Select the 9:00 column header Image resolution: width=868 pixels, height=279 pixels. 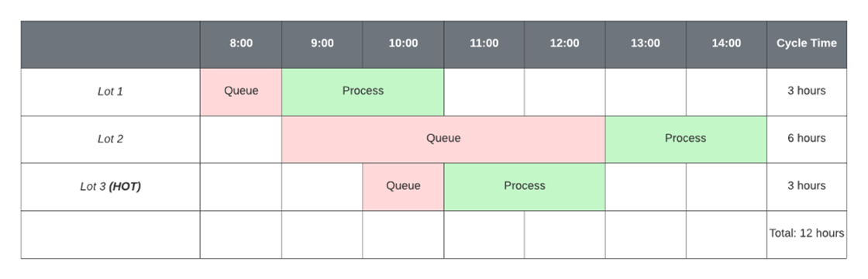322,44
